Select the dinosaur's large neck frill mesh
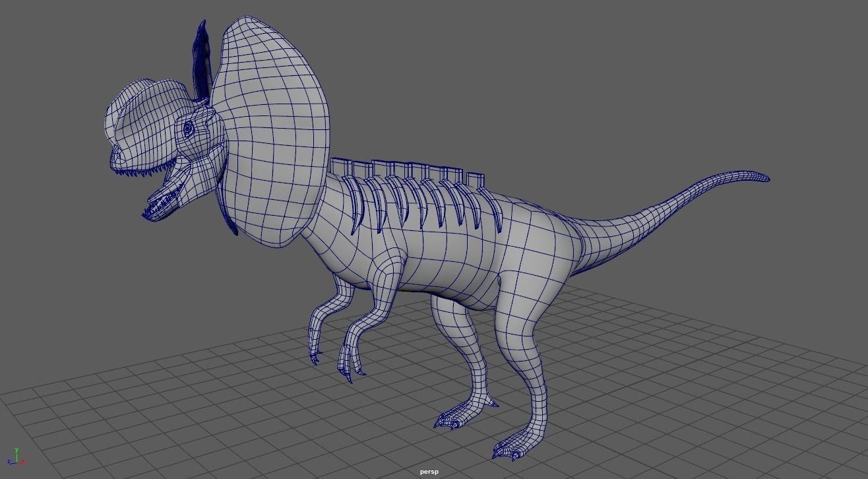Image resolution: width=868 pixels, height=479 pixels. [x=272, y=131]
